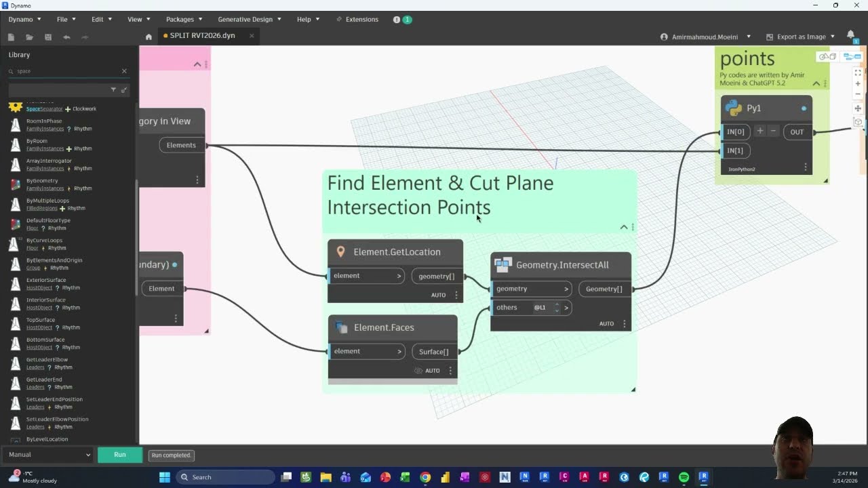Screen dimensions: 868x488
Task: Open the Help menu
Action: pyautogui.click(x=308, y=19)
